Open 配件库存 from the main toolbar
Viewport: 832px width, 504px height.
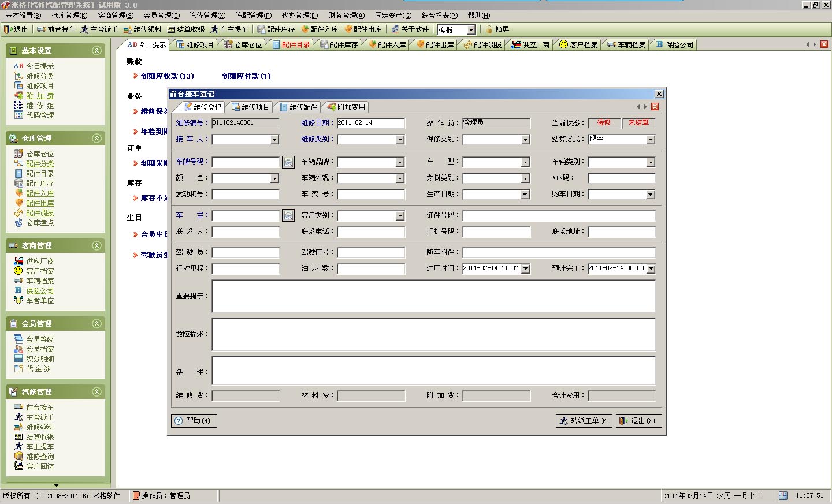[x=276, y=29]
